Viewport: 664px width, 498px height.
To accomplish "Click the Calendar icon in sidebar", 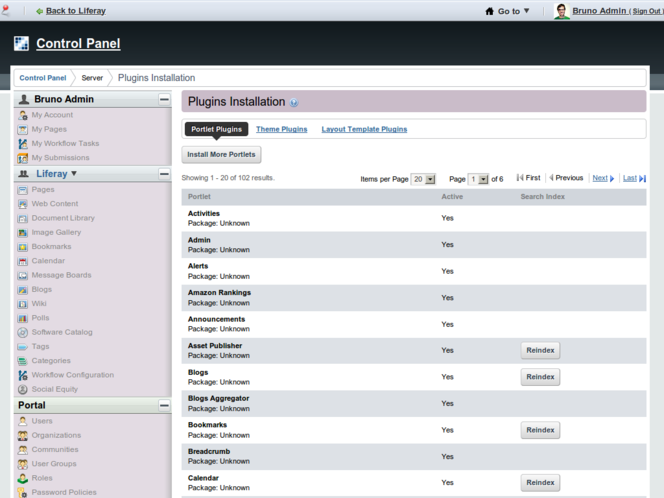I will (22, 261).
